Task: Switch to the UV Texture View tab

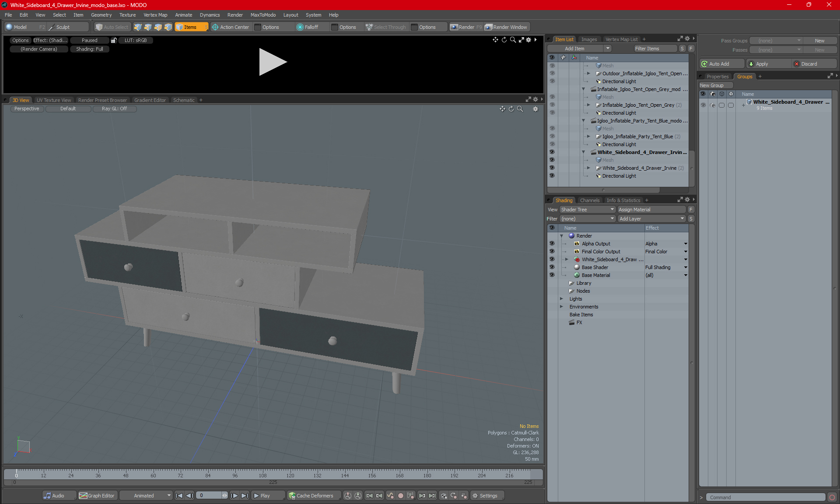Action: [54, 100]
